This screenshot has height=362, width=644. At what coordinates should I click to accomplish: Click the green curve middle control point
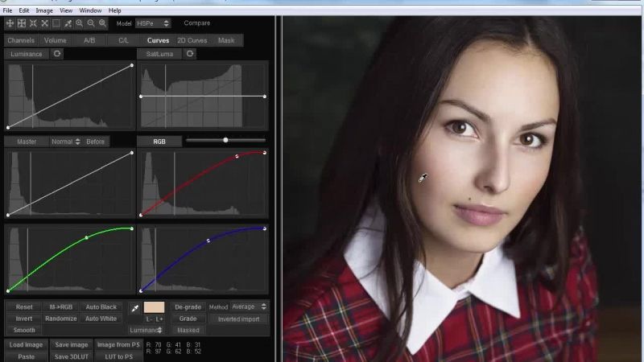86,237
